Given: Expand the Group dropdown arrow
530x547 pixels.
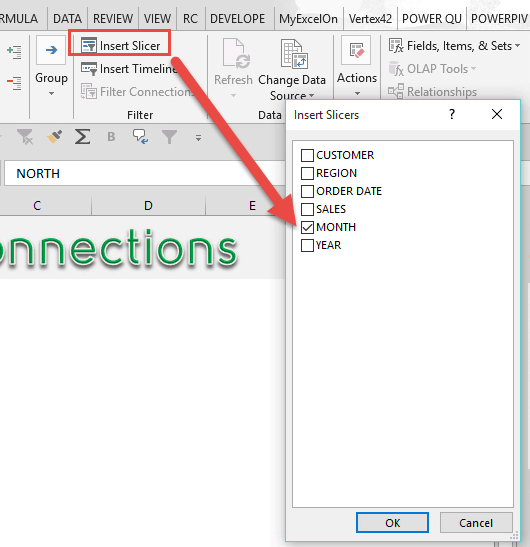Looking at the screenshot, I should coord(51,93).
